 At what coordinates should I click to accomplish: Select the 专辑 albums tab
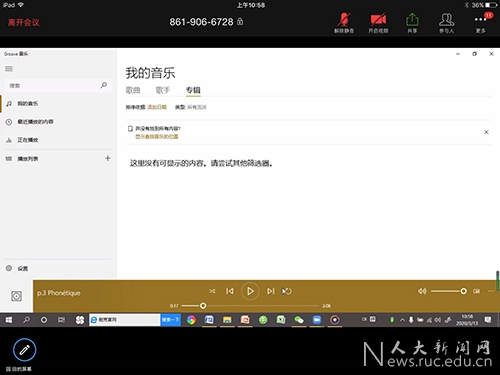point(193,90)
